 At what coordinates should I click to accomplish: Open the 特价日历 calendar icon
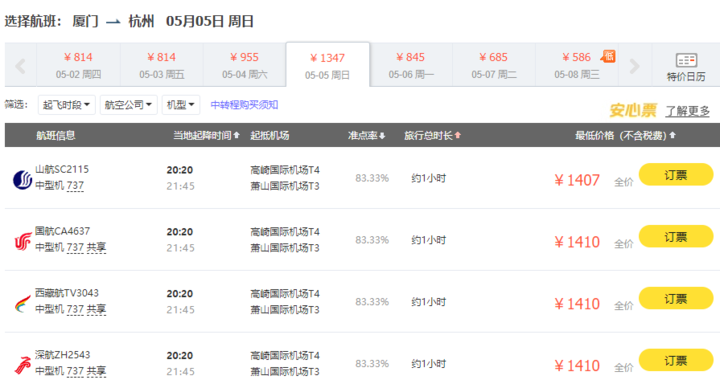686,60
